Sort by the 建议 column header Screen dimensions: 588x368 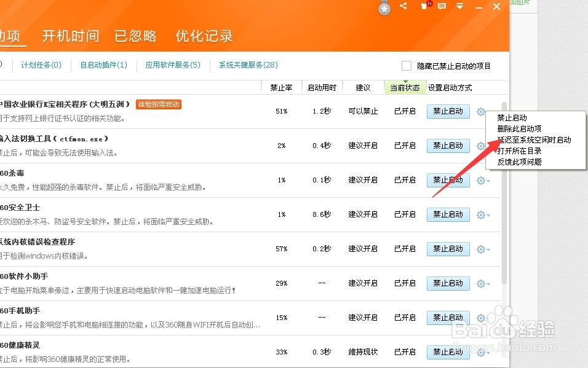(363, 88)
